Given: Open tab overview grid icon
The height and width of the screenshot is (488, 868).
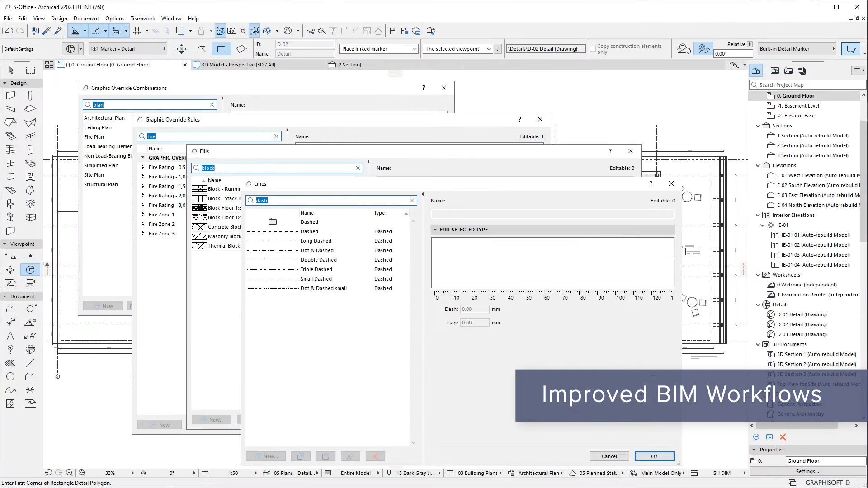Looking at the screenshot, I should click(49, 65).
